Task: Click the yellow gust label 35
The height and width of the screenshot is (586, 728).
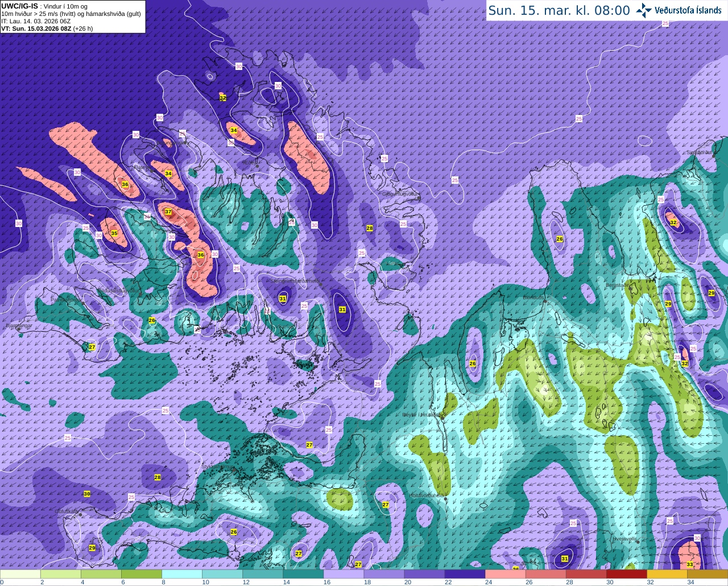Action: (114, 233)
